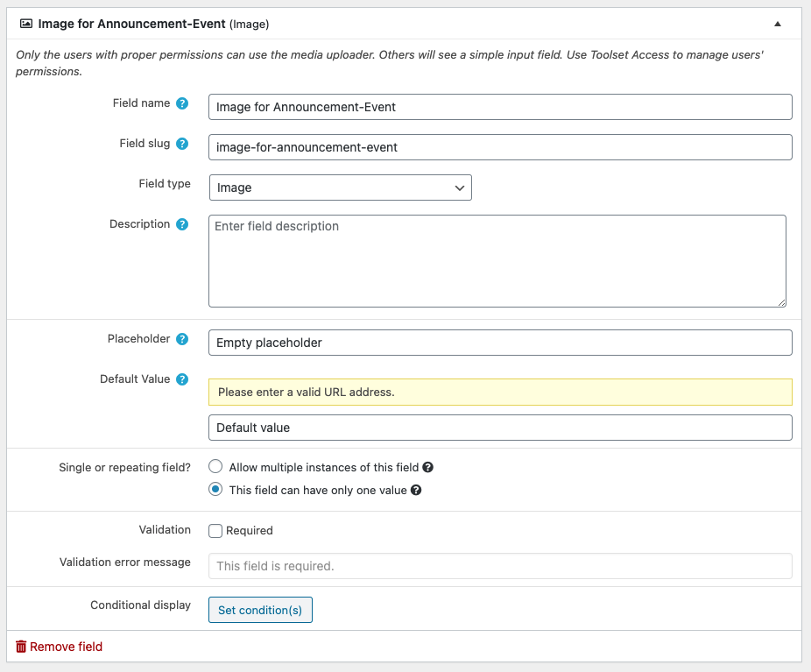The height and width of the screenshot is (672, 811).
Task: Focus the Default value input box
Action: (500, 428)
